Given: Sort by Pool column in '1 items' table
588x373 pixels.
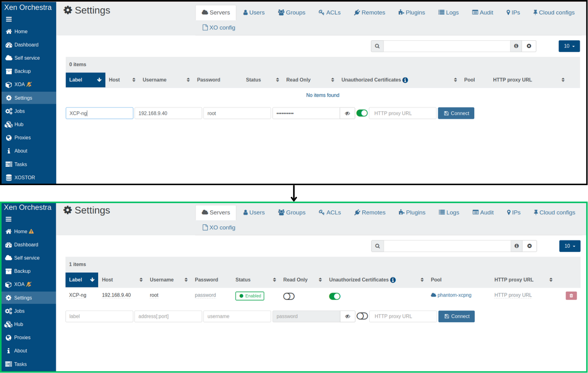Looking at the screenshot, I should [x=436, y=280].
